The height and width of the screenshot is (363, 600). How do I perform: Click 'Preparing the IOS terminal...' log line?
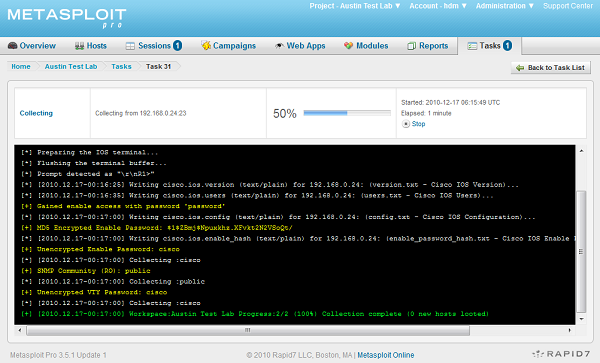click(90, 152)
